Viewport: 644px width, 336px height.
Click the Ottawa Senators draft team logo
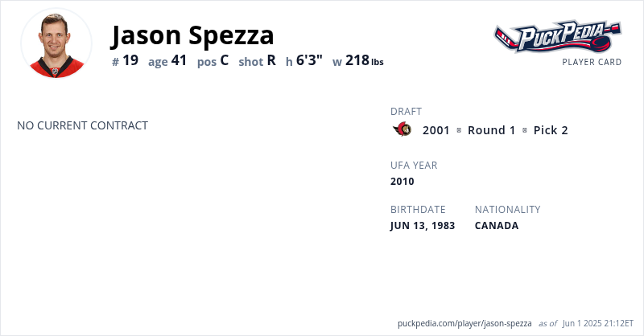point(402,129)
